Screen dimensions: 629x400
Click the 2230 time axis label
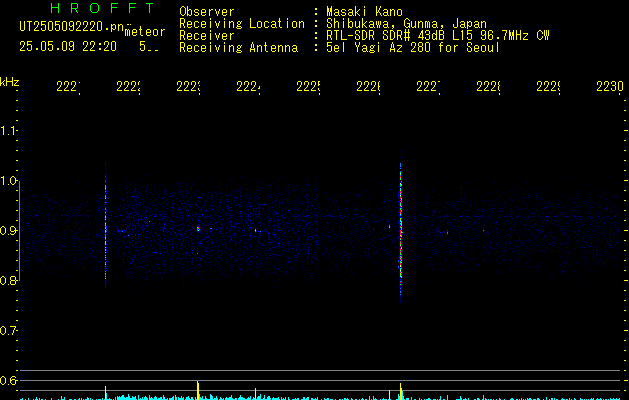point(610,86)
